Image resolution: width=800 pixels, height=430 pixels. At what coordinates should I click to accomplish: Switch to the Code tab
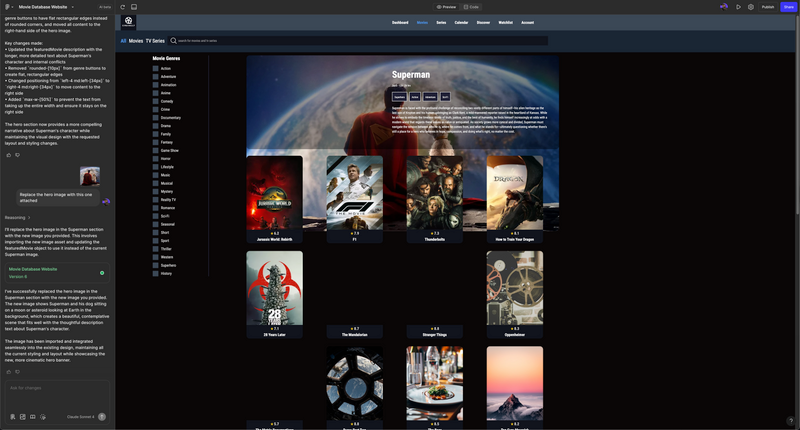[471, 7]
